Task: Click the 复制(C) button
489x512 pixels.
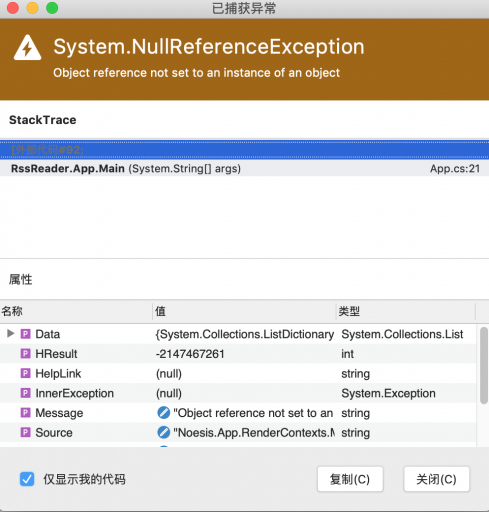Action: pos(350,479)
